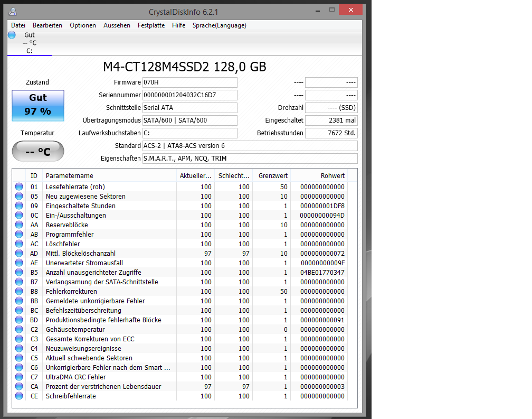Open the Hilfe menu
The width and height of the screenshot is (532, 419).
click(178, 25)
